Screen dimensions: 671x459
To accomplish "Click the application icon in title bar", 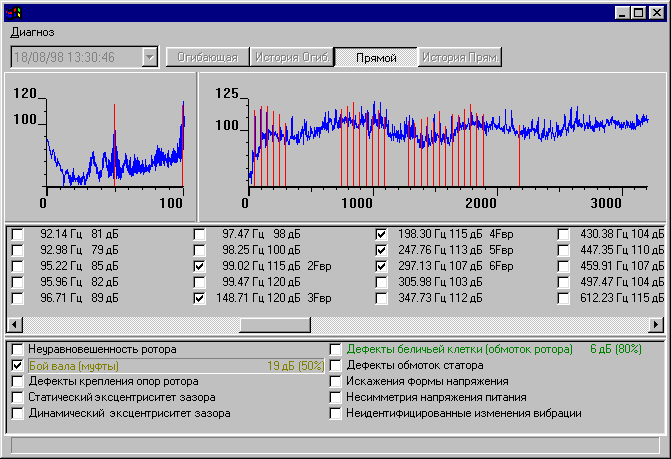I will pyautogui.click(x=13, y=13).
